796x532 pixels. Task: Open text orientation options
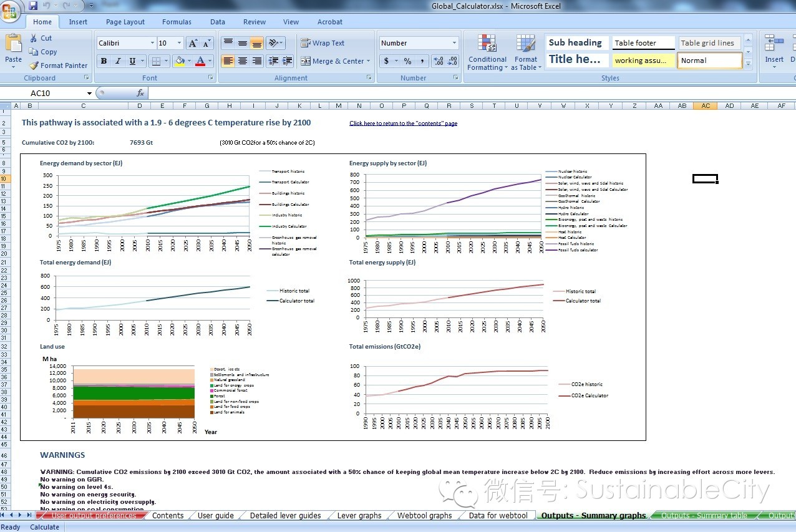[x=275, y=43]
